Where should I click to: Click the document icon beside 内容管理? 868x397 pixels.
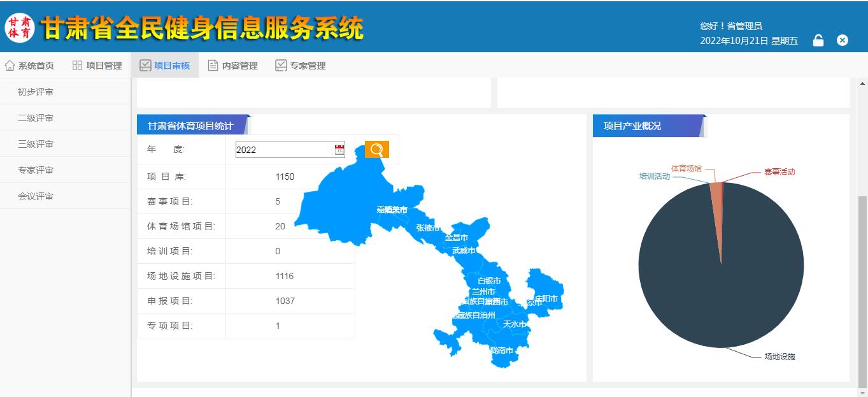213,66
